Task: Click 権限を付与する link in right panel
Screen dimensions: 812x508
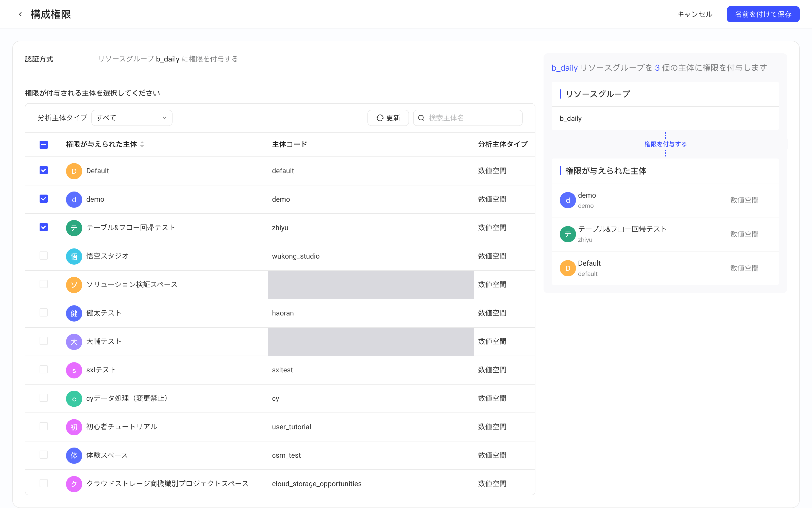Action: (x=665, y=144)
